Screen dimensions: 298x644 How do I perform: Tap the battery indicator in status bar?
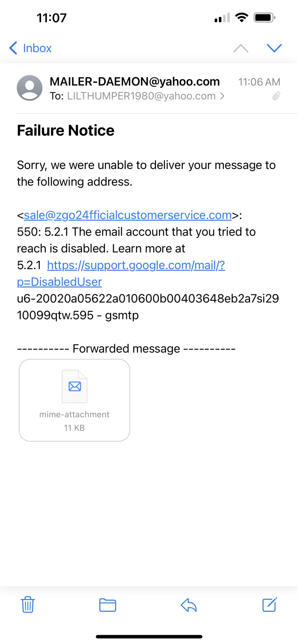point(265,18)
